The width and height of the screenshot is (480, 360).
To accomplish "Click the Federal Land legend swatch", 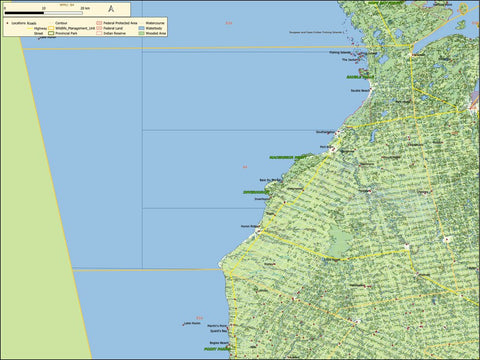I will point(99,28).
